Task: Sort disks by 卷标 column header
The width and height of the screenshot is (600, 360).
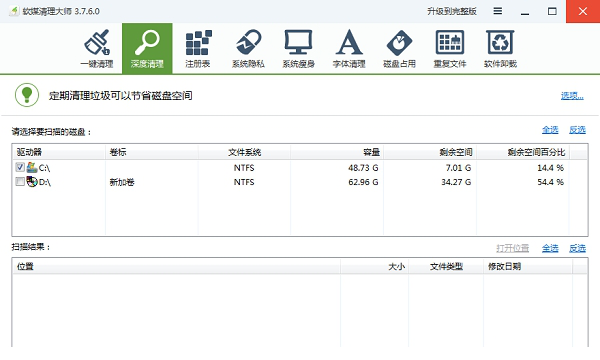Action: (x=152, y=152)
